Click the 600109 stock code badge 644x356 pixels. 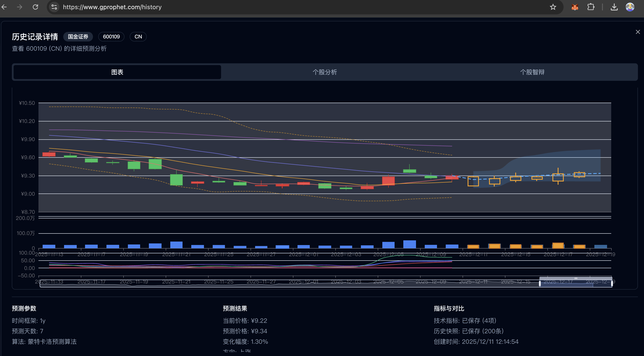[x=111, y=37]
